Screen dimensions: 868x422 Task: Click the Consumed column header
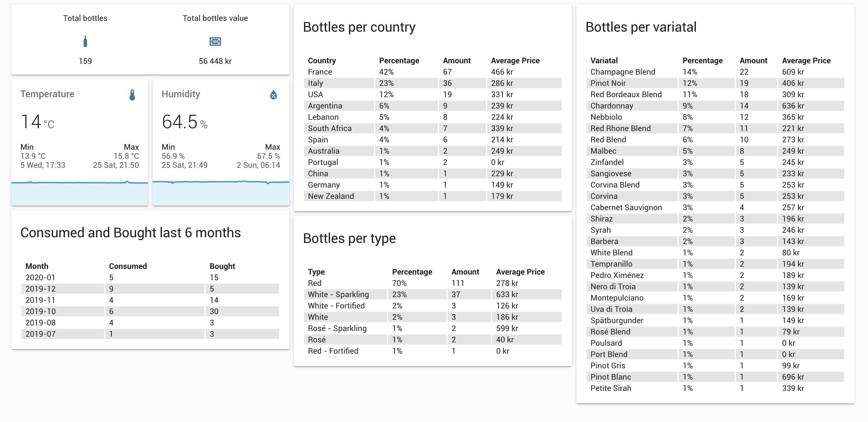click(128, 266)
